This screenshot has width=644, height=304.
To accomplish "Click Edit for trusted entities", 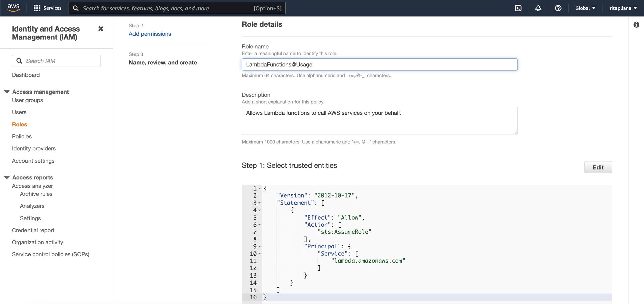I will (598, 167).
